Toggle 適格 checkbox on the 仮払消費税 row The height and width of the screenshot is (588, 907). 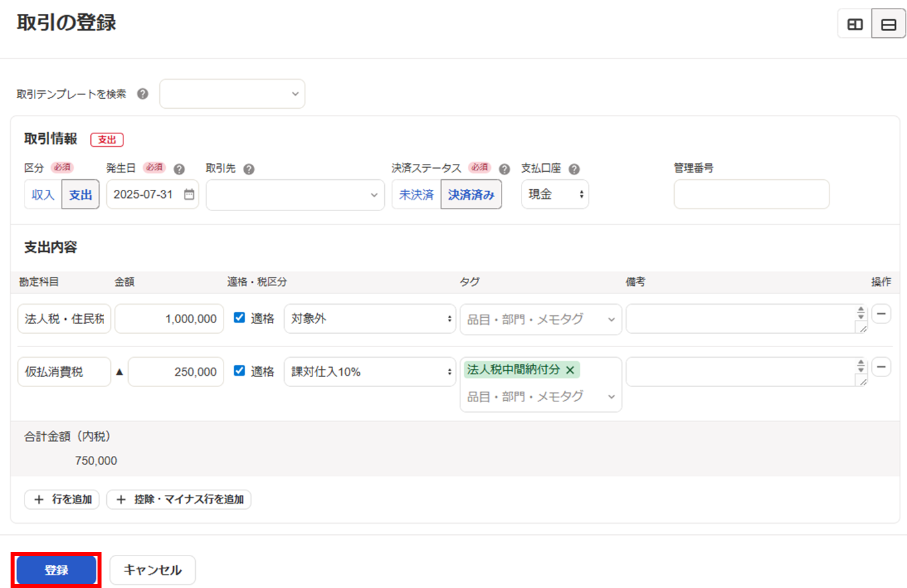(x=240, y=372)
